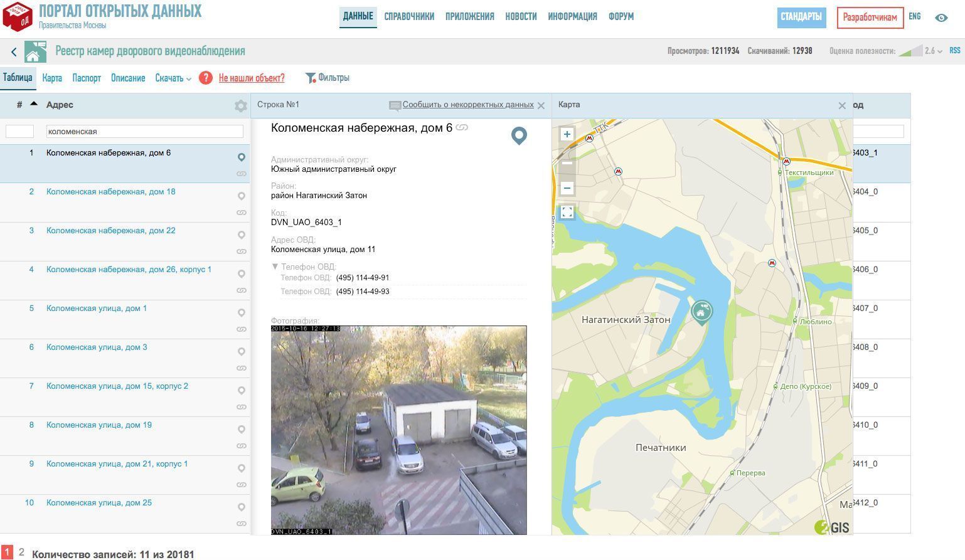
Task: Open the Приложения menu
Action: [x=470, y=17]
